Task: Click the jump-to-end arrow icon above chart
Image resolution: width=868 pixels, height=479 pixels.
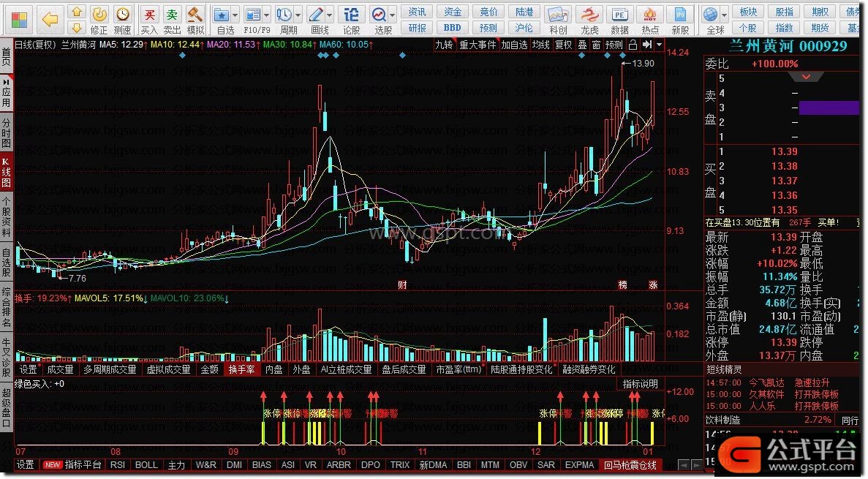Action: [x=646, y=45]
